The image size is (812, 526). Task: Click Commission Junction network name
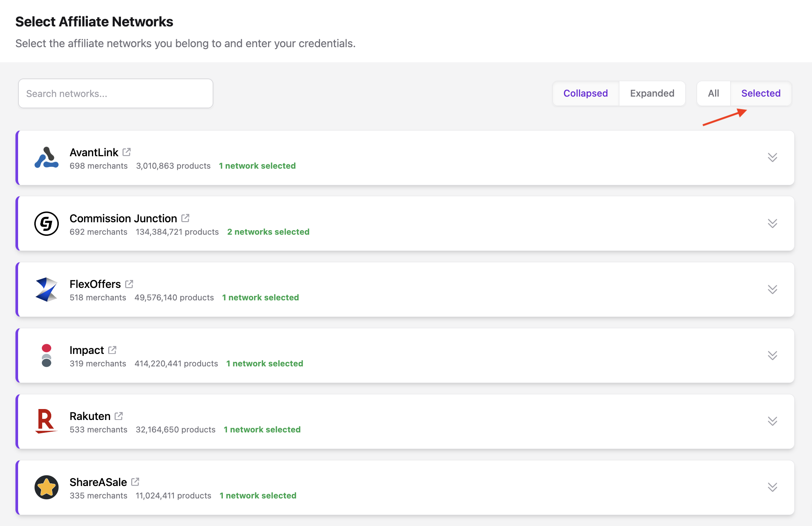[x=123, y=218]
